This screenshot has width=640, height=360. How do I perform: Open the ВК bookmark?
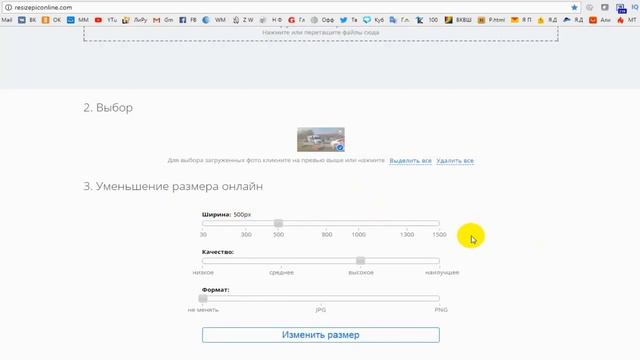tap(27, 20)
